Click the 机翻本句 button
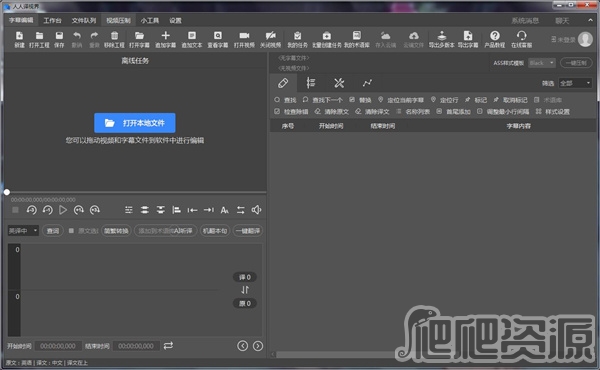The height and width of the screenshot is (370, 600). [x=215, y=231]
